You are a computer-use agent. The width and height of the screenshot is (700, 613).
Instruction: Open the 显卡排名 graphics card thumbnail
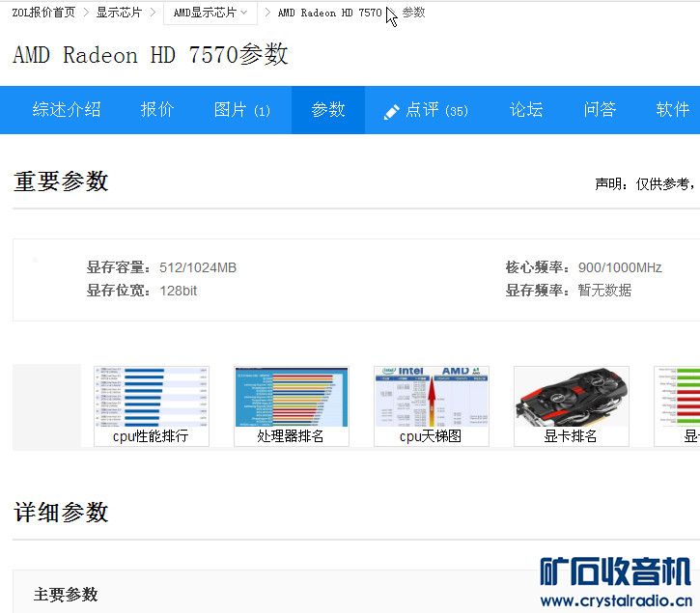pos(572,405)
